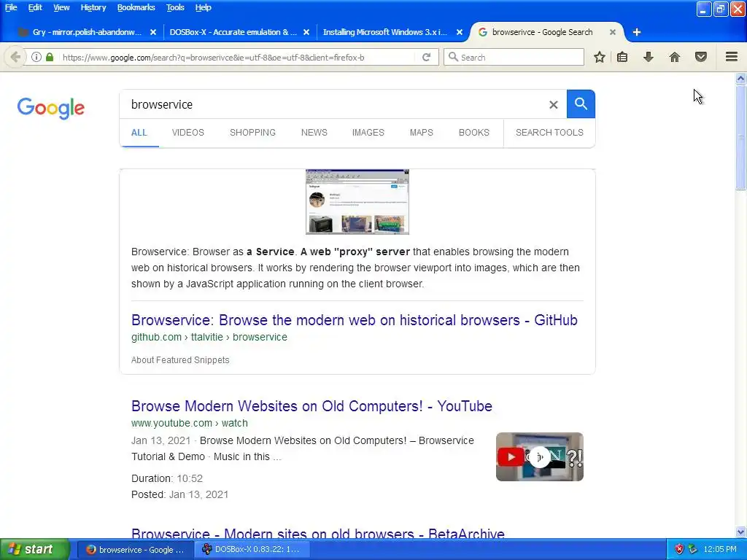Open the Tools menu
The height and width of the screenshot is (560, 747).
pyautogui.click(x=175, y=7)
